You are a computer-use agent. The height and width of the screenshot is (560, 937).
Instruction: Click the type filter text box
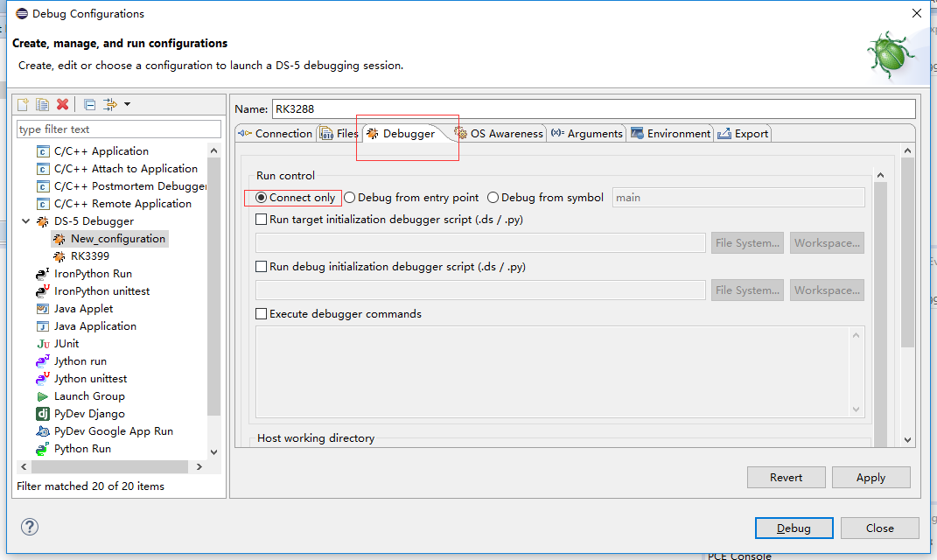[x=119, y=129]
